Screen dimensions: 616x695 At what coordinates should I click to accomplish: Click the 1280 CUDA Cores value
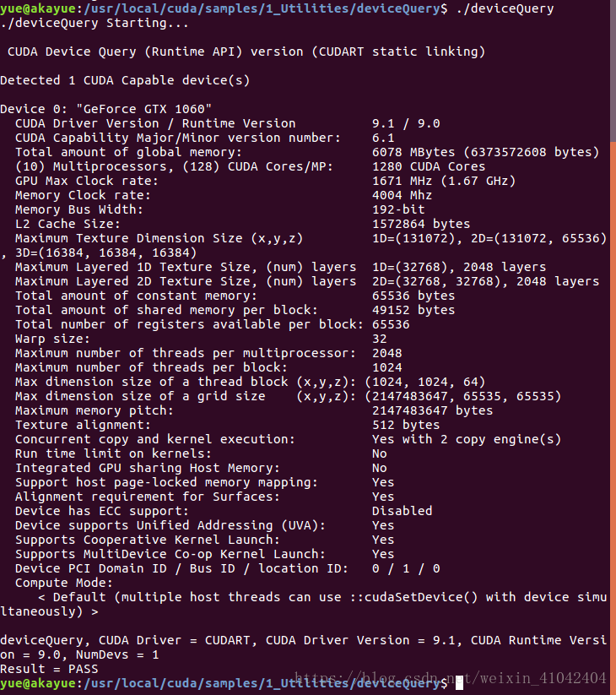coord(429,166)
